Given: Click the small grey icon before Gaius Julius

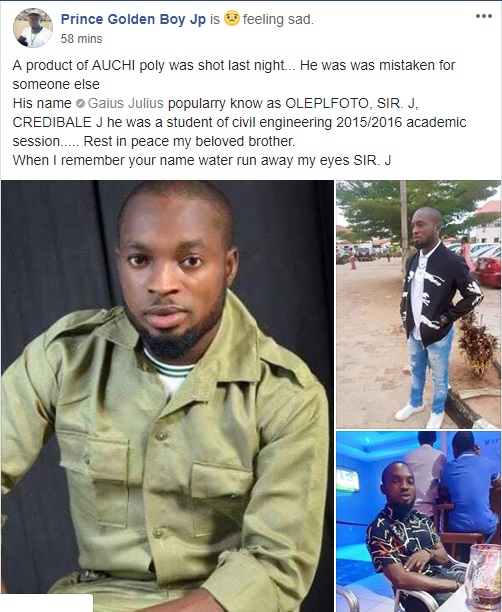Looking at the screenshot, I should tap(80, 104).
